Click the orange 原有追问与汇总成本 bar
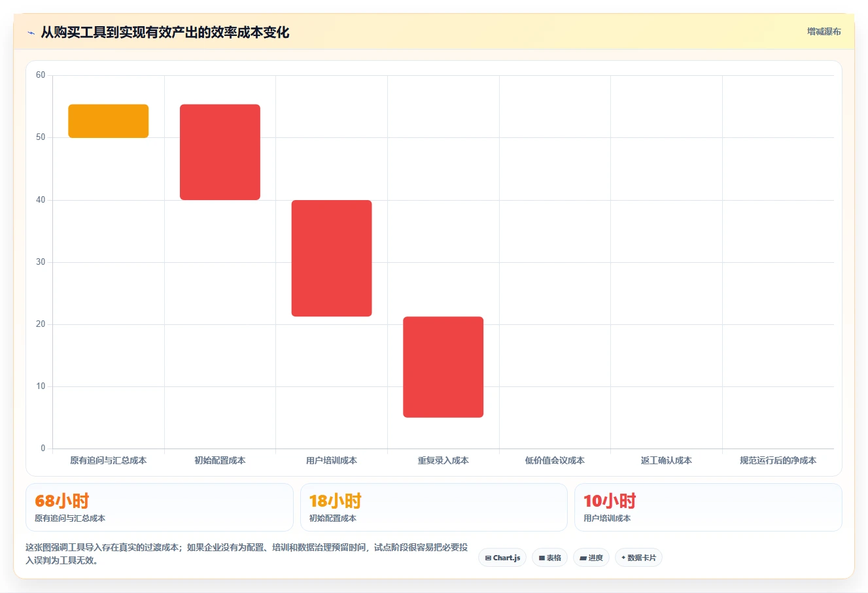Image resolution: width=868 pixels, height=593 pixels. click(x=109, y=121)
